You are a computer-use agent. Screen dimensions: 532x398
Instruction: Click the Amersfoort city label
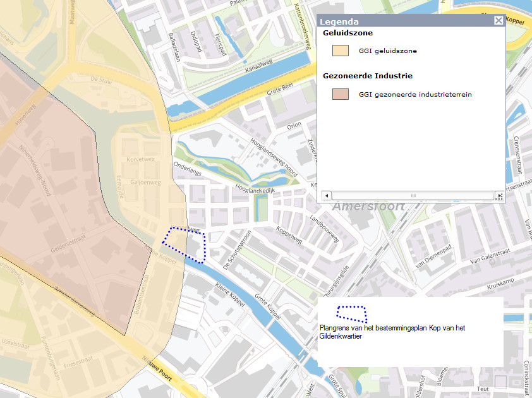pyautogui.click(x=368, y=205)
